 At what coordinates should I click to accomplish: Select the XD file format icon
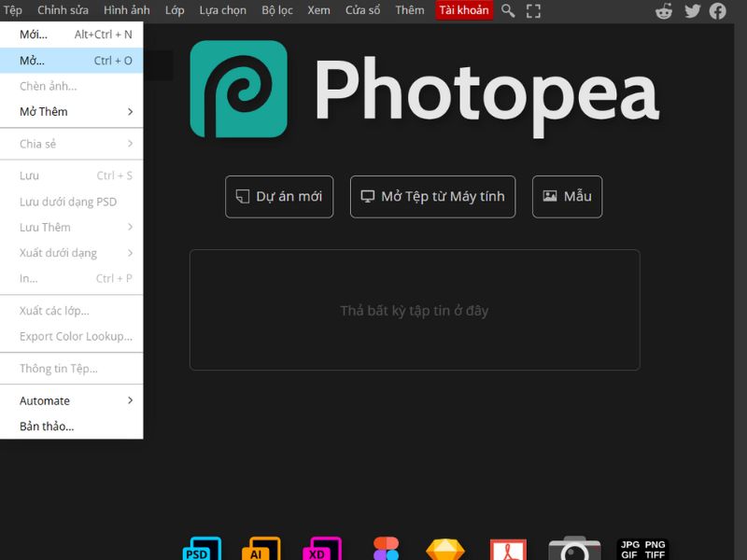pos(322,548)
